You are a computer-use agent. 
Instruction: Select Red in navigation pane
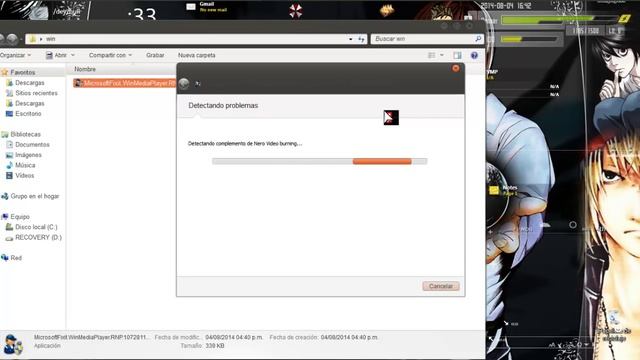click(16, 258)
